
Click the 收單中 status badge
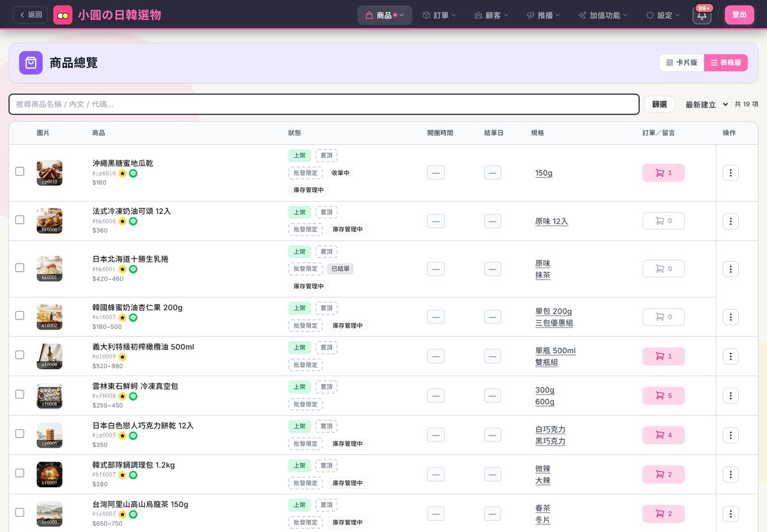pyautogui.click(x=340, y=173)
